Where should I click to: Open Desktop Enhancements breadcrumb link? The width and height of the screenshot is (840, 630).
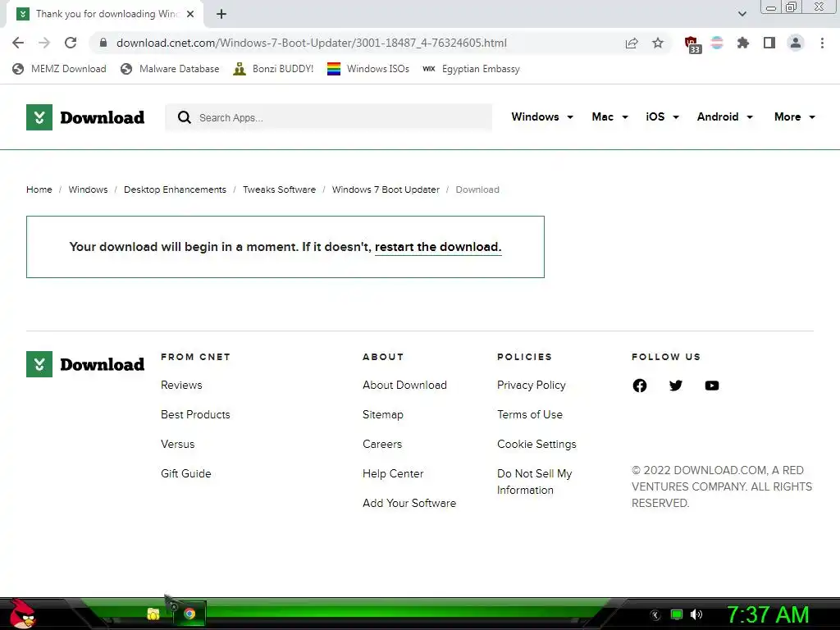175,189
